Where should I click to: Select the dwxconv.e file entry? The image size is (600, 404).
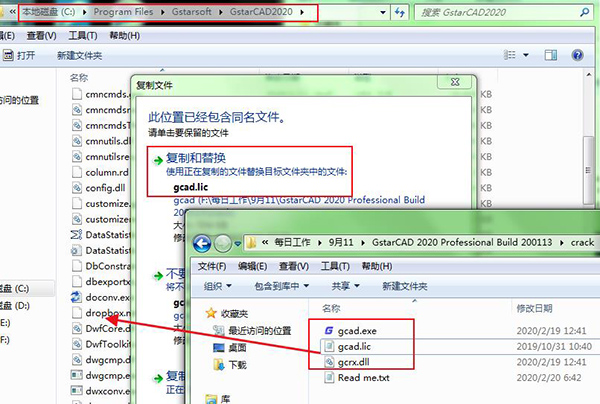(102, 391)
